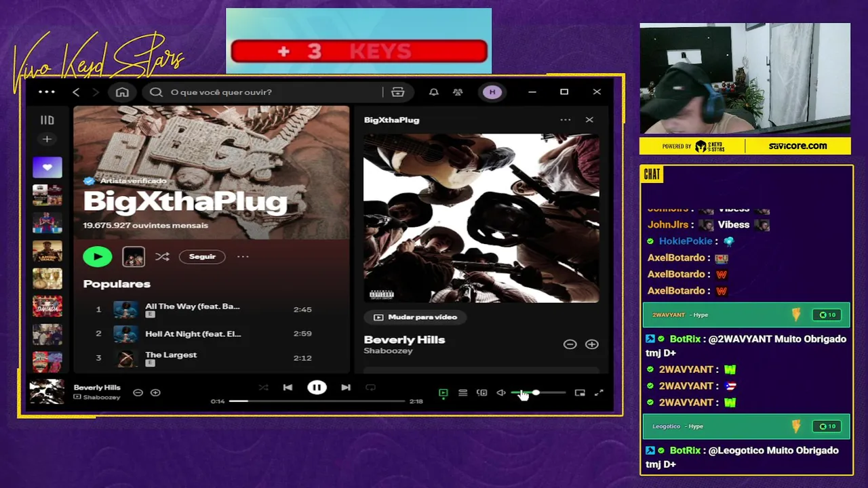This screenshot has width=868, height=488.
Task: Collapse Your Library sidebar icon
Action: tap(47, 120)
